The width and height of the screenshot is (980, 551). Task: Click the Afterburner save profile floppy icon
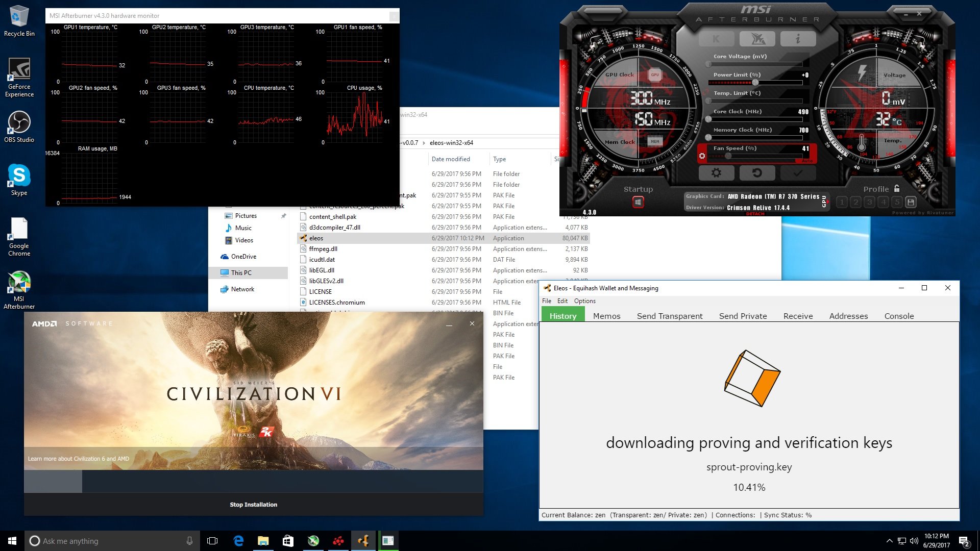[911, 202]
